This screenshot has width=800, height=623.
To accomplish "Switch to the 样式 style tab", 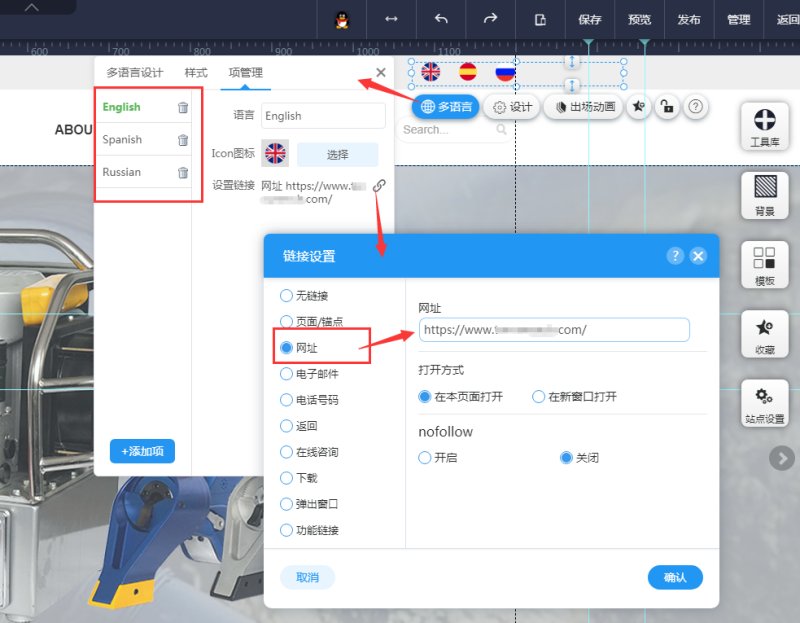I will [196, 72].
